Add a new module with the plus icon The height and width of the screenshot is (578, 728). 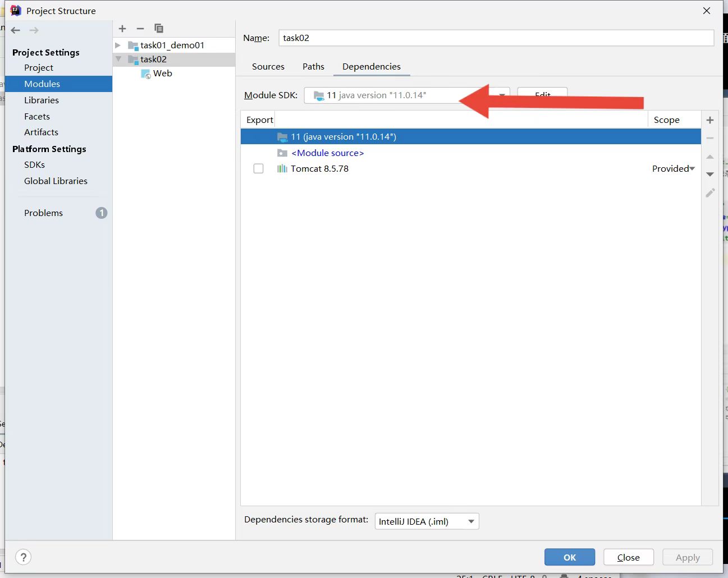click(x=122, y=28)
